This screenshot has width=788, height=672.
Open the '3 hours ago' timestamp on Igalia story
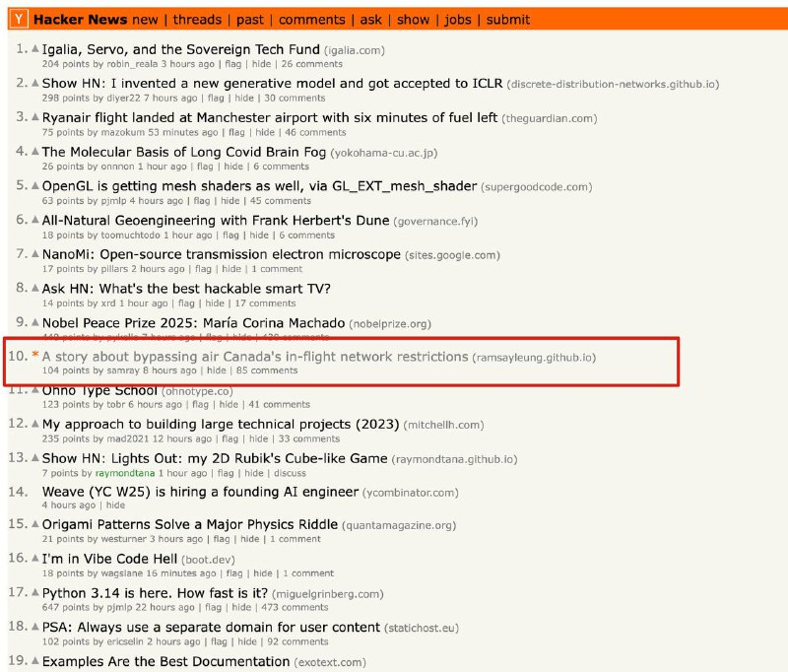click(x=187, y=64)
